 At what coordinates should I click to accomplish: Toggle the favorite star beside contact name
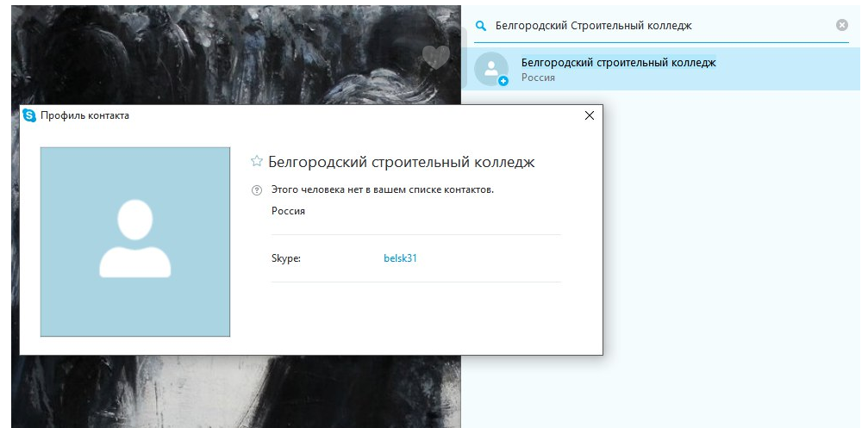(x=256, y=161)
